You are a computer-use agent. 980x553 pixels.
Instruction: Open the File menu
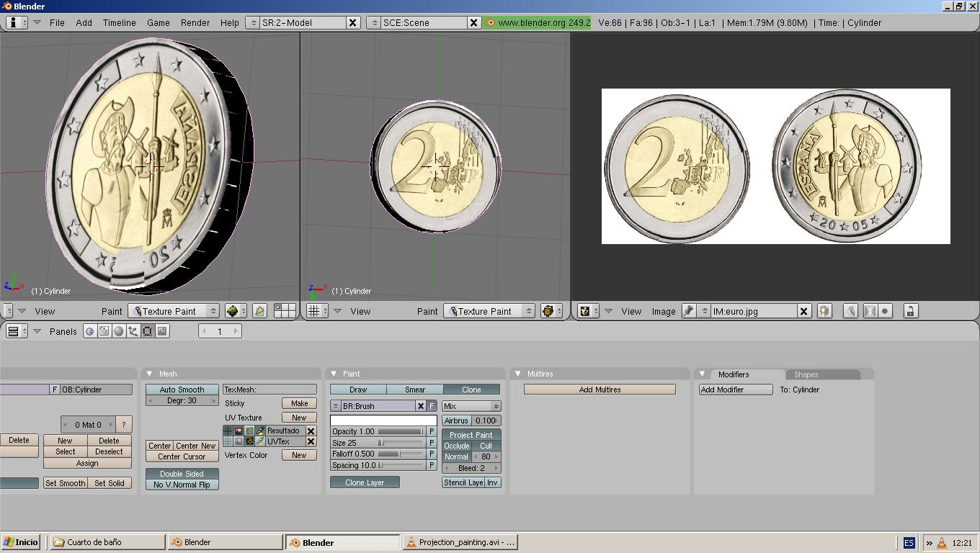point(57,22)
